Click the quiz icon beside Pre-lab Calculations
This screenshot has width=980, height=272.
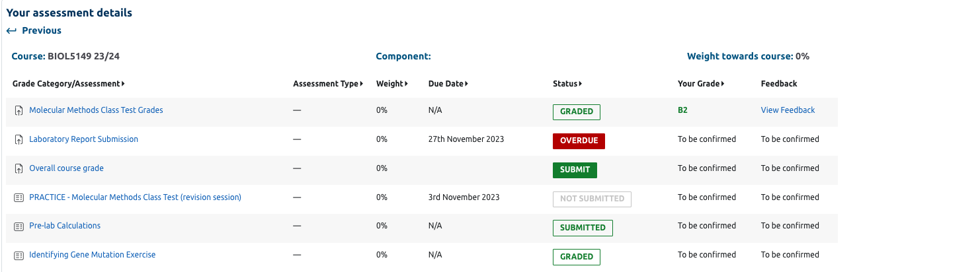[x=19, y=226]
